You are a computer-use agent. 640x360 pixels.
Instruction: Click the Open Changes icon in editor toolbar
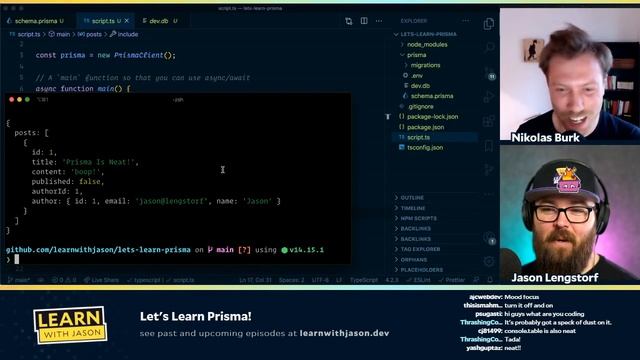(x=349, y=21)
